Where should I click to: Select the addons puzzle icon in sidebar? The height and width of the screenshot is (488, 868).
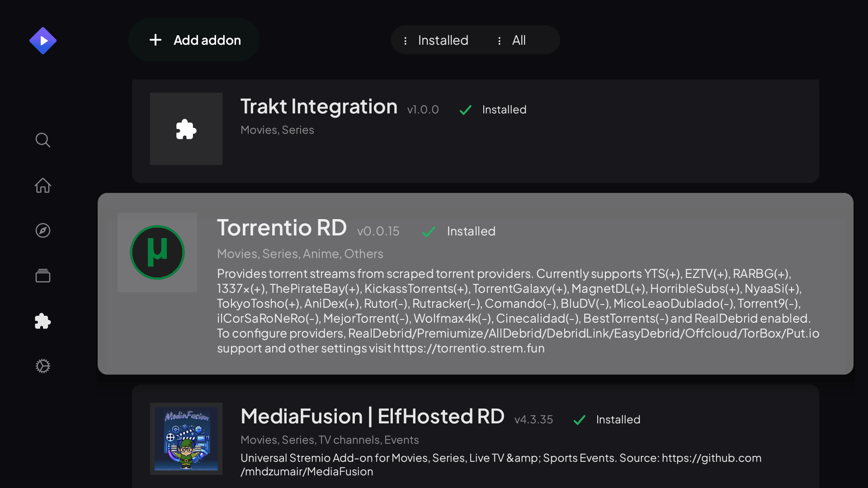(42, 321)
